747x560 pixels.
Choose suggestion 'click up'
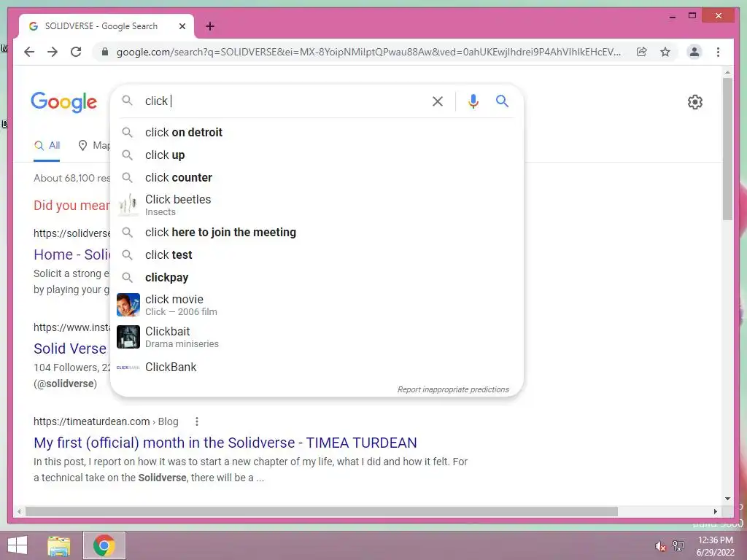[317, 155]
